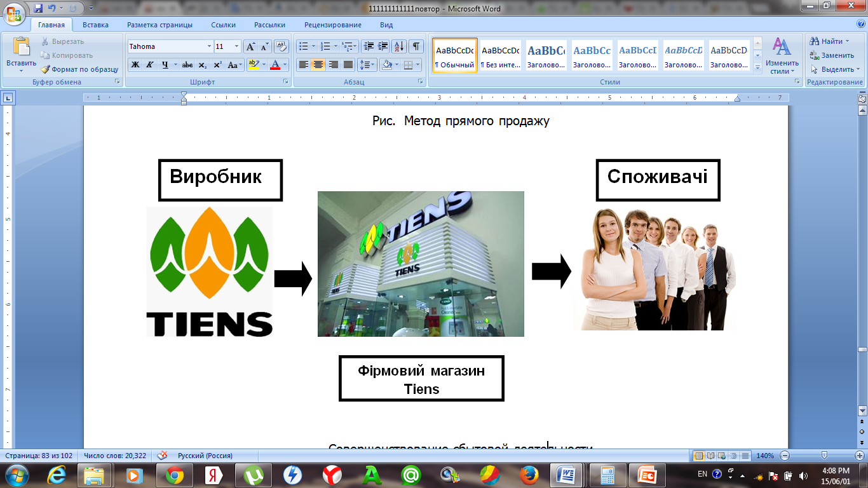Open Paragraph dialog launcher (Абзац)

coord(421,82)
